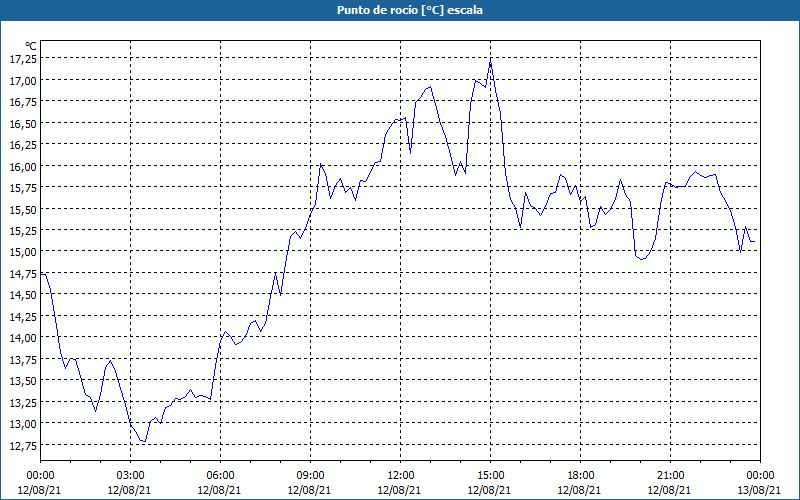Click the 15,50 y-axis tick value

(23, 209)
